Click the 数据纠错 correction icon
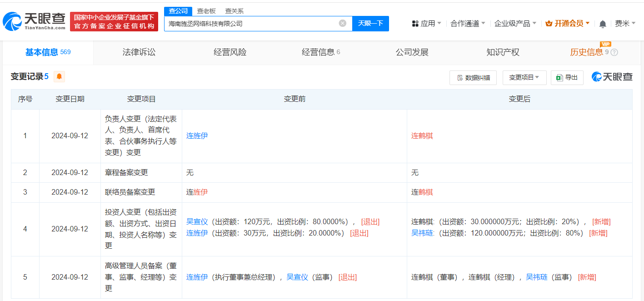 [x=460, y=77]
